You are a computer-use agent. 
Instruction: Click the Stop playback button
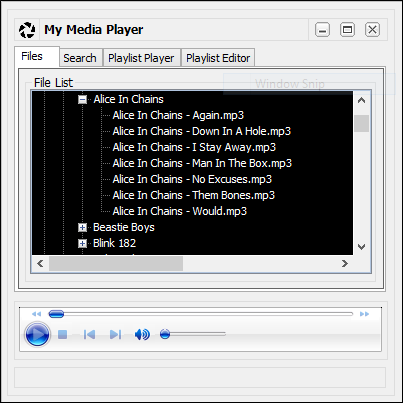[x=63, y=334]
